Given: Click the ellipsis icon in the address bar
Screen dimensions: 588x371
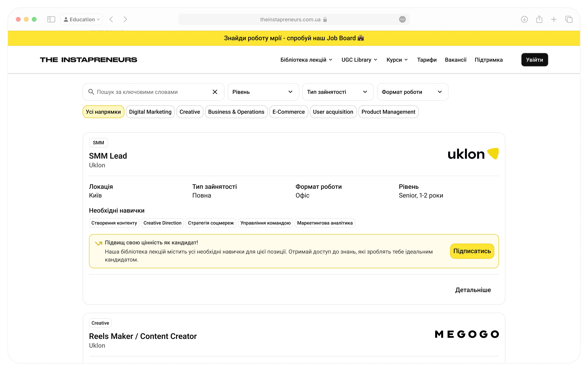Looking at the screenshot, I should (x=402, y=19).
